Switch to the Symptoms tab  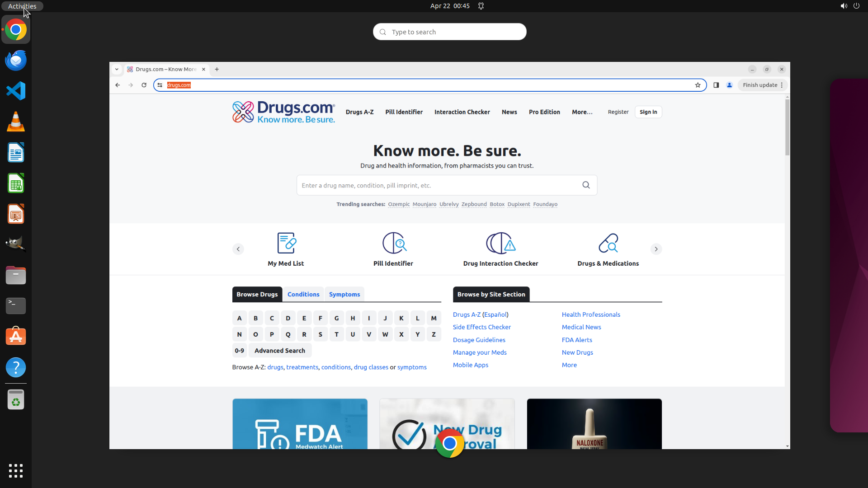[x=344, y=294]
